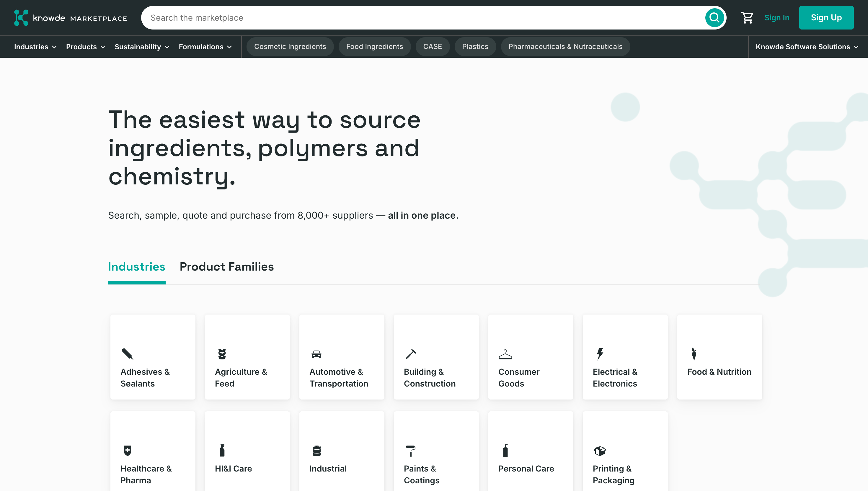
Task: Click the Healthcare & Pharma shield icon
Action: pos(127,451)
